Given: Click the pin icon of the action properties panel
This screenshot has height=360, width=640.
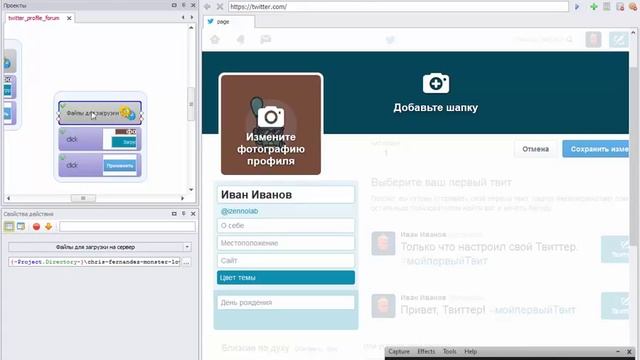Looking at the screenshot, I should pos(184,213).
